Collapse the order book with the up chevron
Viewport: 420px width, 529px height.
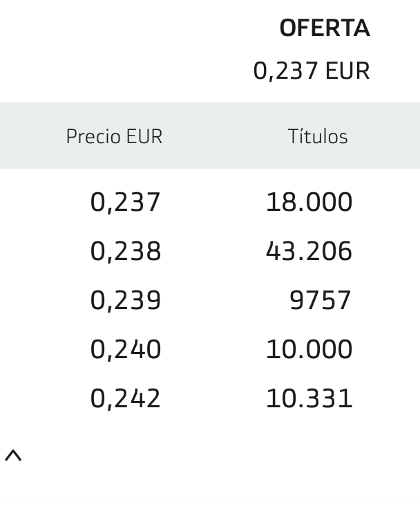click(x=13, y=455)
